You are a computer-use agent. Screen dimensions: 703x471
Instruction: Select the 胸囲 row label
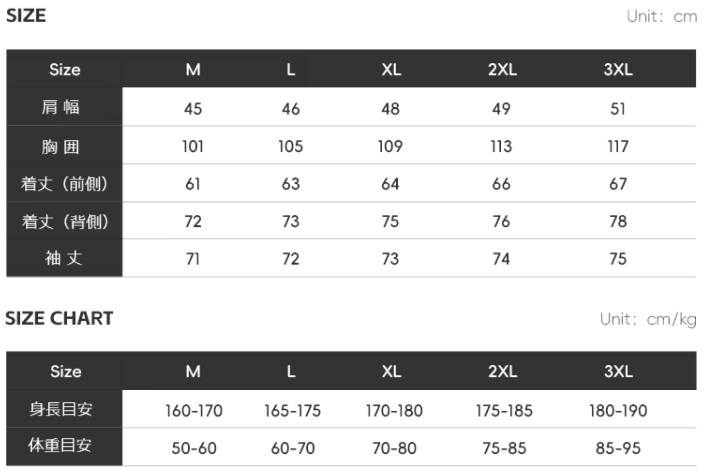[61, 147]
